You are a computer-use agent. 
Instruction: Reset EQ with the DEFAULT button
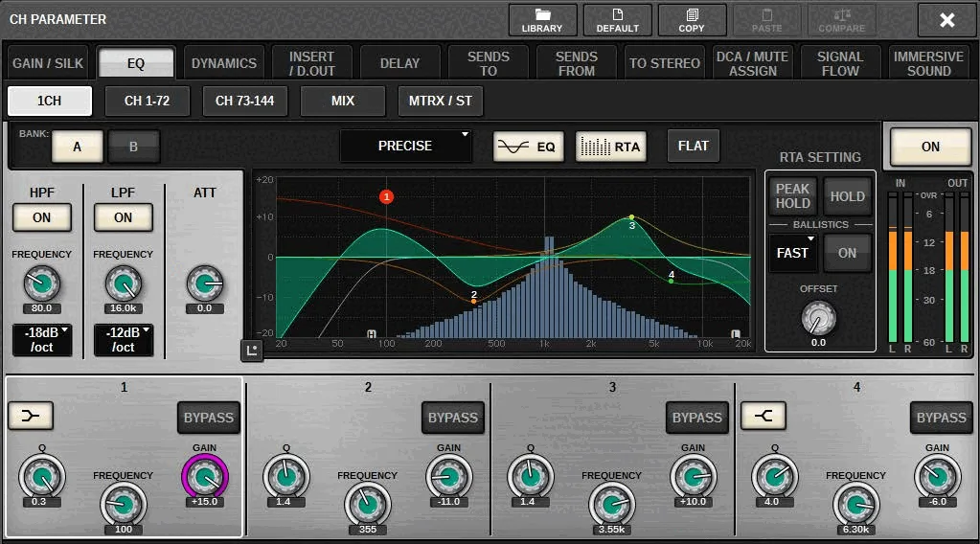(x=618, y=20)
